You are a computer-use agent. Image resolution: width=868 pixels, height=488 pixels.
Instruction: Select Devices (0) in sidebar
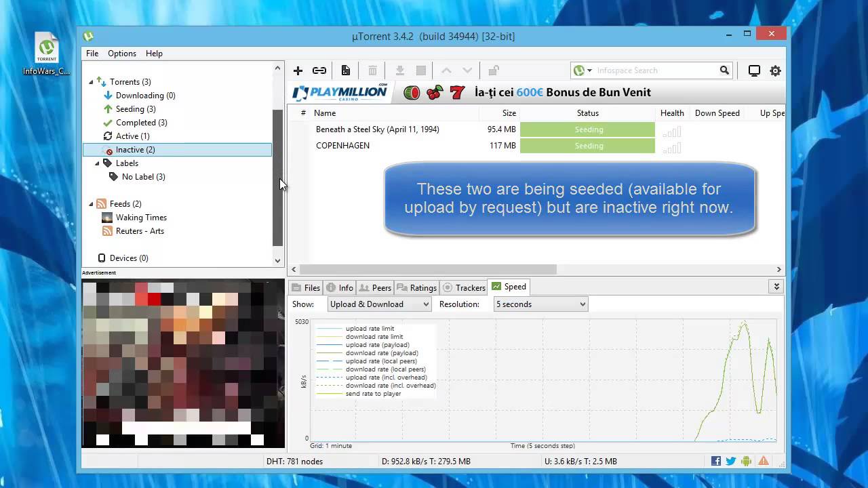point(128,258)
